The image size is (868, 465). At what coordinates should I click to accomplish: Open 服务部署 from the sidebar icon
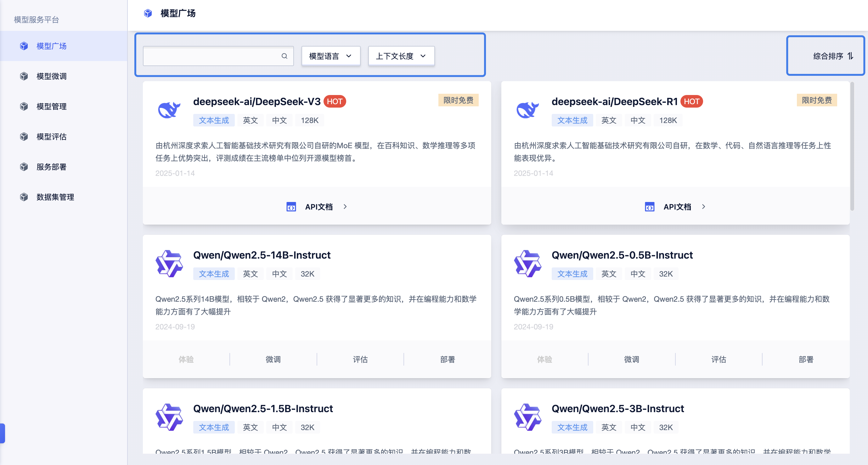tap(24, 166)
